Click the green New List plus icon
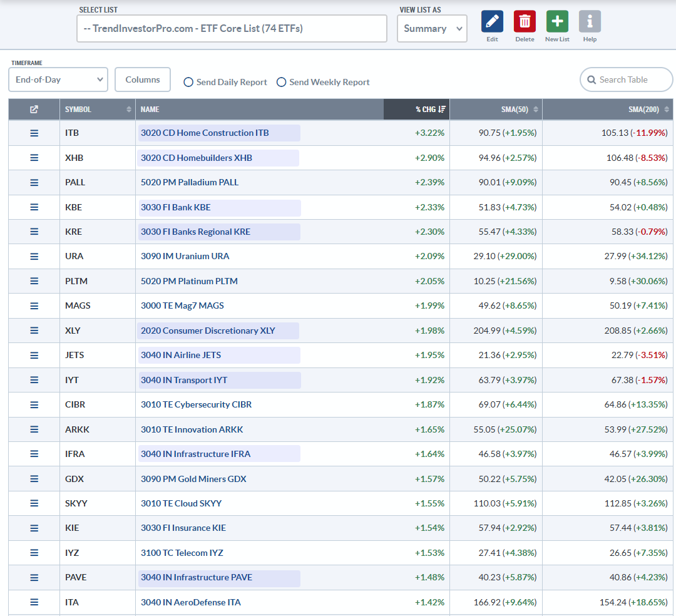676x616 pixels. [x=557, y=21]
